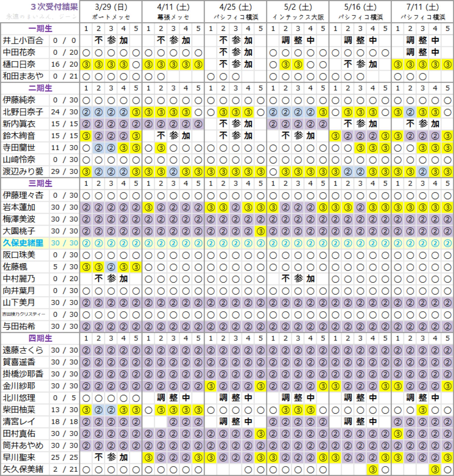This screenshot has height=476, width=454.
Task: Select the 3/29 (日) ポートメッセ column header
Action: pos(111,11)
